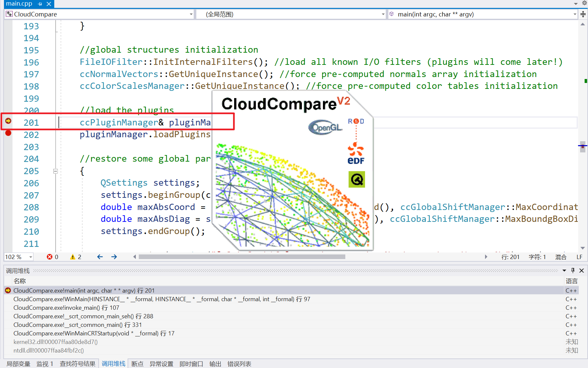Toggle the breakpoint marker on line 201
The height and width of the screenshot is (368, 588).
(8, 121)
